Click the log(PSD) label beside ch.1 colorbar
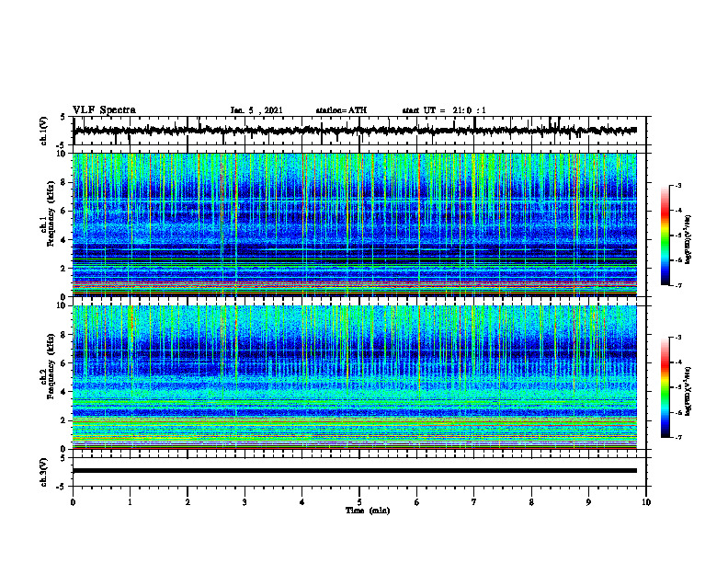This screenshot has height=563, width=728. [x=688, y=240]
